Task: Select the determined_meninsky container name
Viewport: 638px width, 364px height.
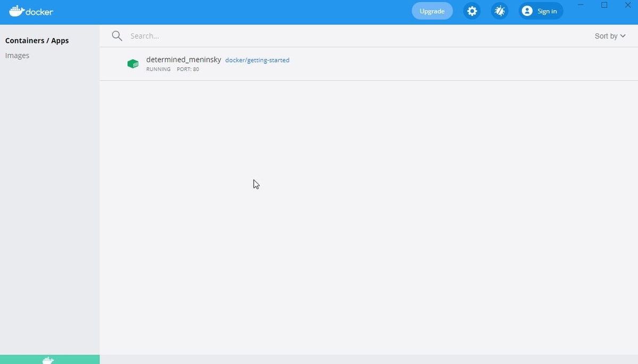Action: coord(183,60)
